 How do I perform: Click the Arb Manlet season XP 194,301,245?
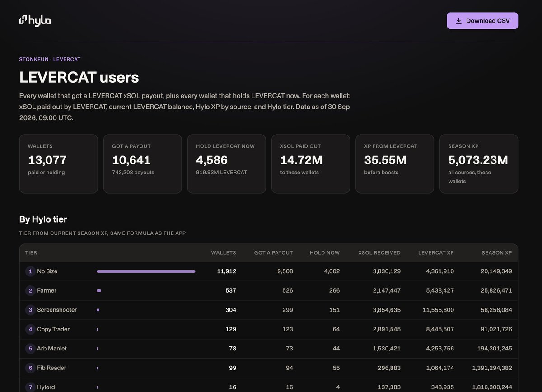[x=495, y=349]
